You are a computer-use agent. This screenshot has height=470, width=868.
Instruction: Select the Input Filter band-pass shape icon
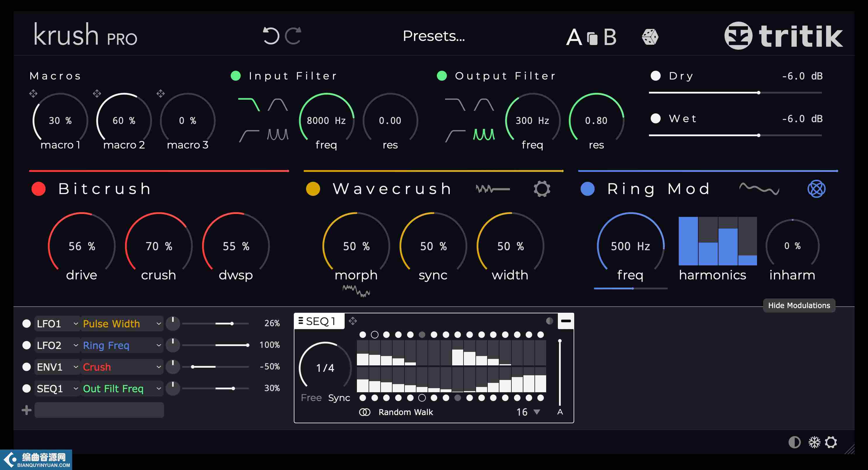pos(278,105)
